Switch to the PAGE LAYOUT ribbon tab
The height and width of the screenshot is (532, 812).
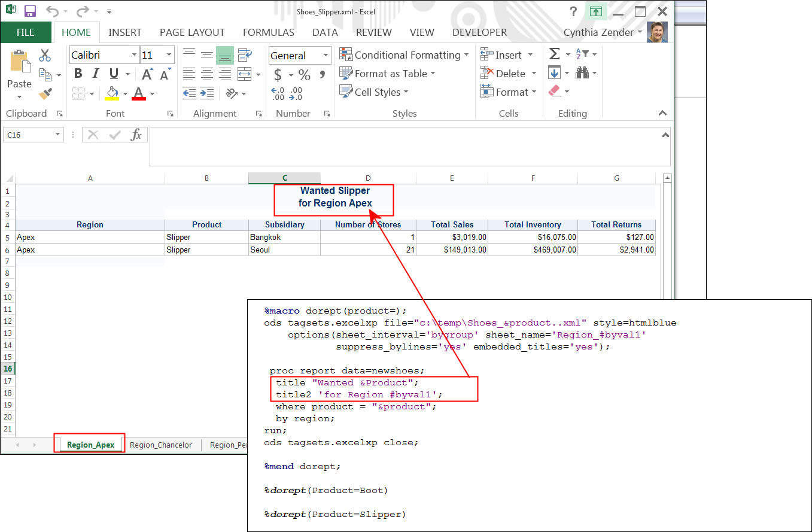192,32
